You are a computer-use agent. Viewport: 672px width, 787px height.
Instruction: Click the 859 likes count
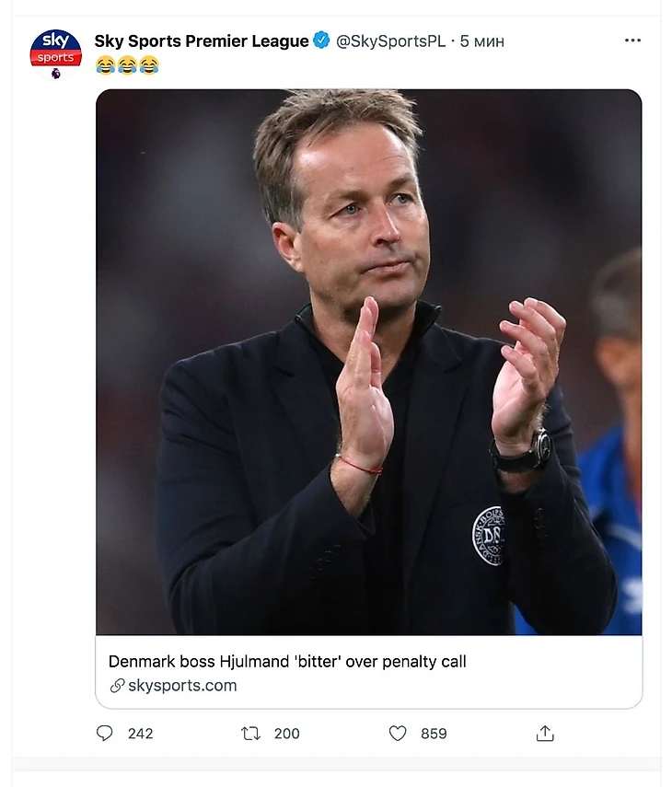point(434,734)
